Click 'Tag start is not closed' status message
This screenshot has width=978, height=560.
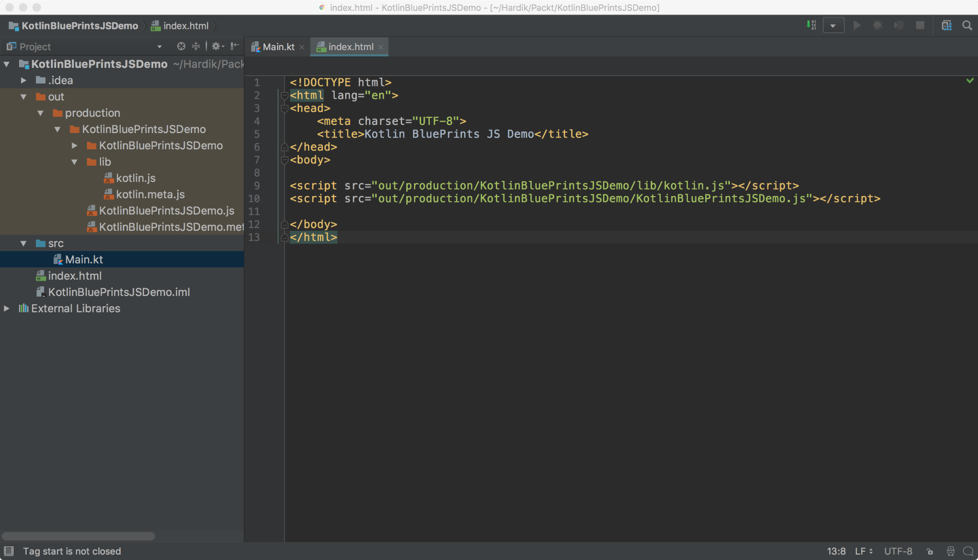pyautogui.click(x=72, y=551)
